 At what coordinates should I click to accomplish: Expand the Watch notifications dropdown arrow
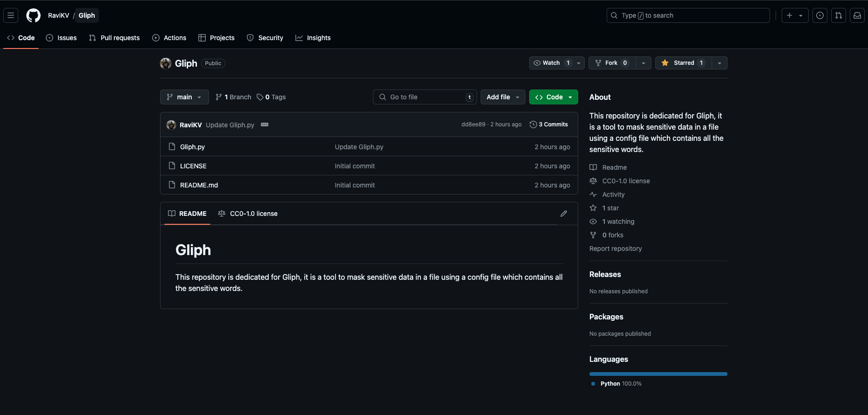(579, 63)
